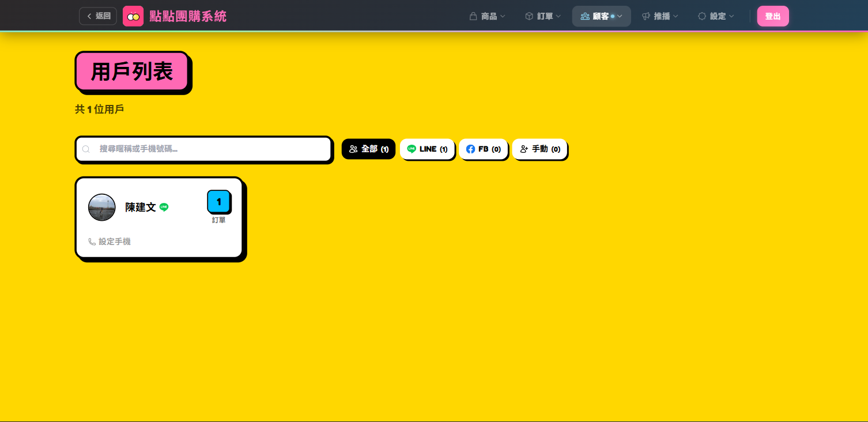
Task: Open the 顧客 menu
Action: tap(601, 16)
